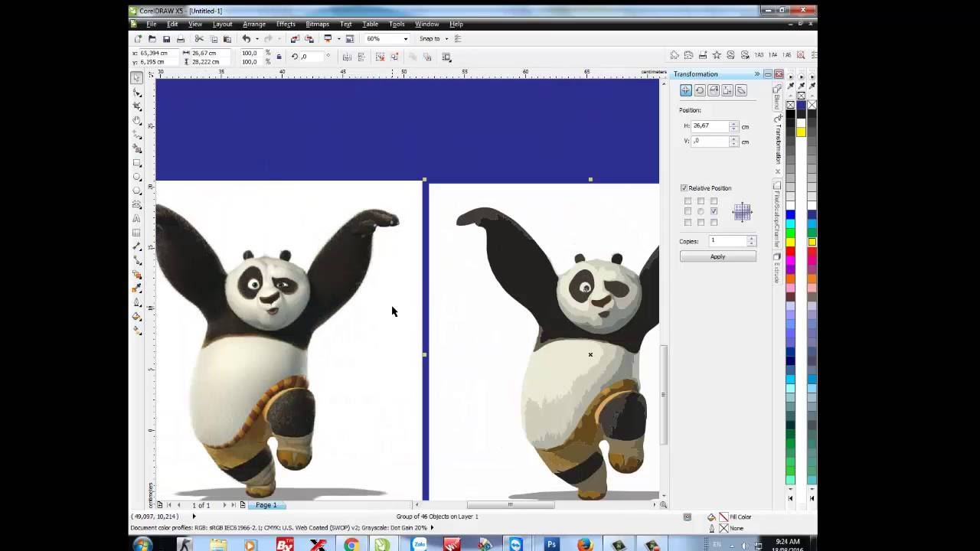
Task: Open the zoom level 60% dropdown
Action: [406, 39]
